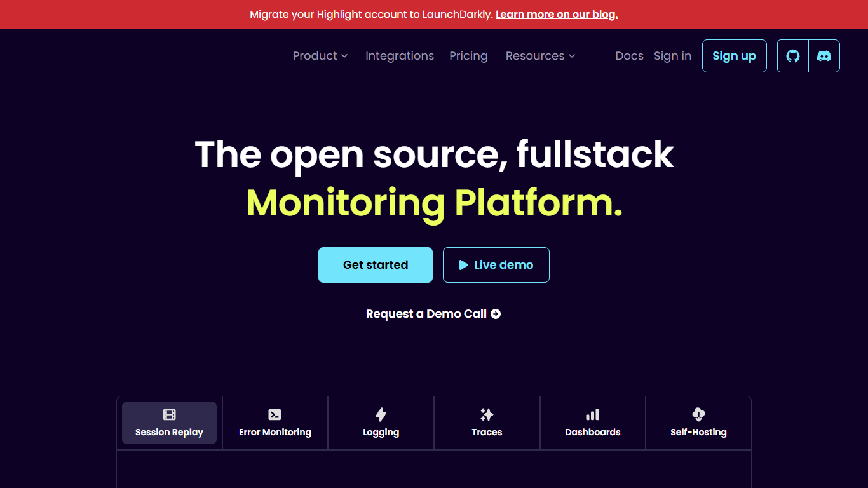This screenshot has height=488, width=868.
Task: Click the Logging lightning bolt icon
Action: coord(381,415)
